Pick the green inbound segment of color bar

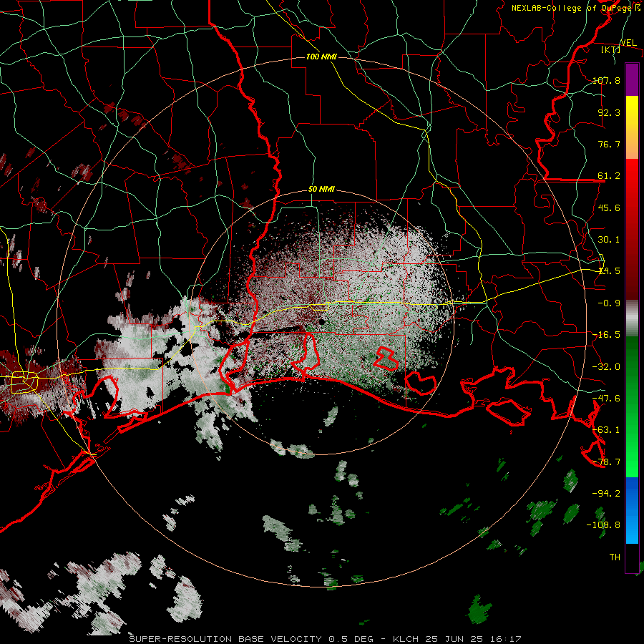(x=632, y=406)
